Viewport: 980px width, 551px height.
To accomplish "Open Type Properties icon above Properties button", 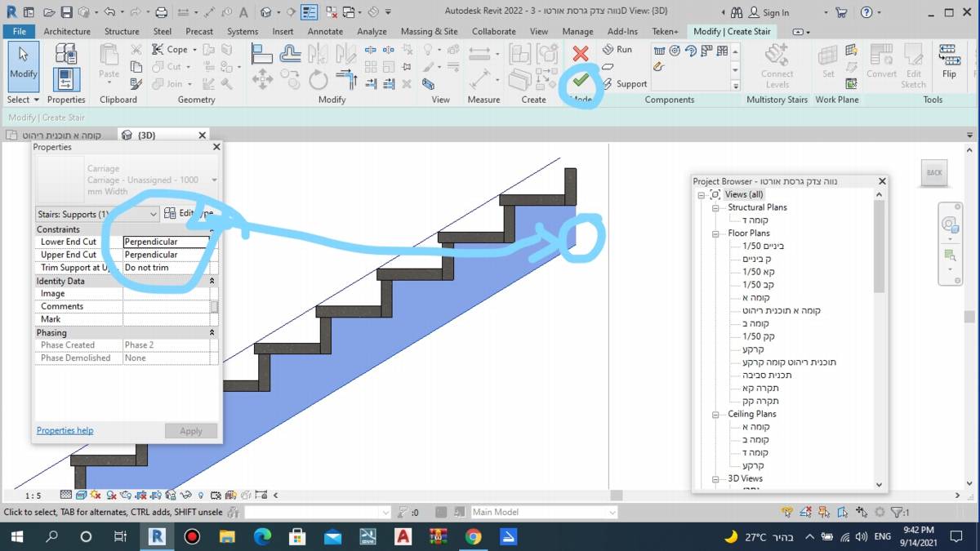I will [66, 54].
